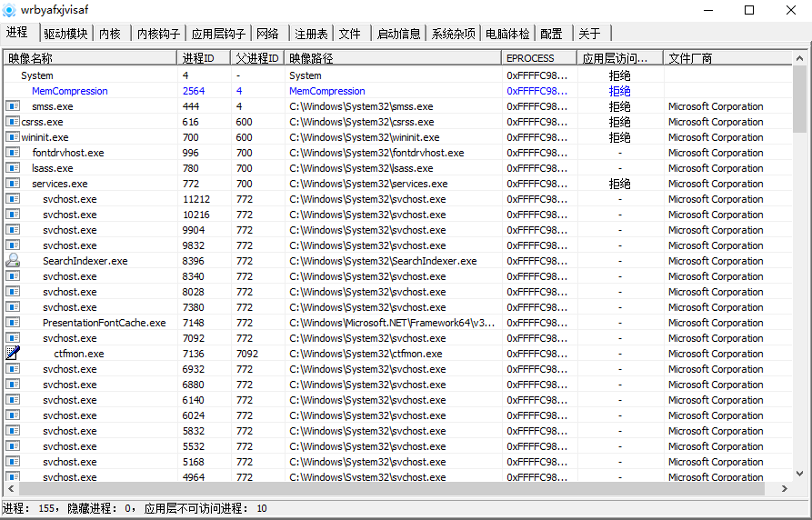Click the lsass.exe process icon
Image resolution: width=812 pixels, height=520 pixels.
[13, 168]
